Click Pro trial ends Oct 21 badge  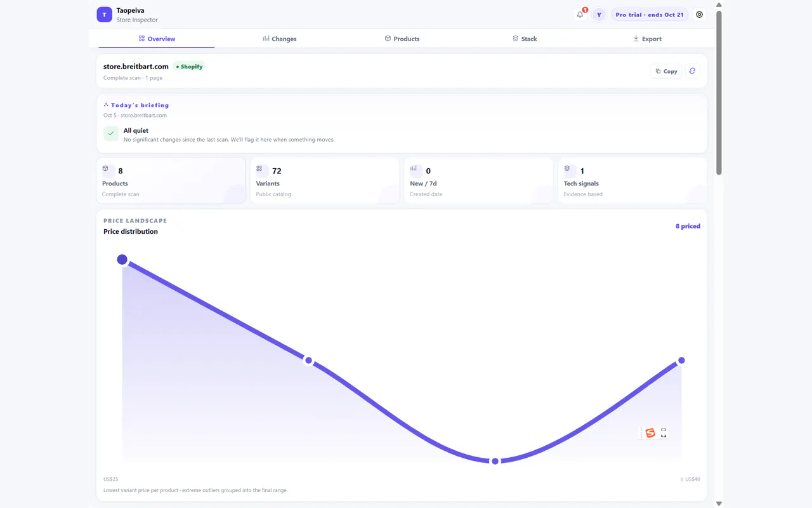click(650, 15)
